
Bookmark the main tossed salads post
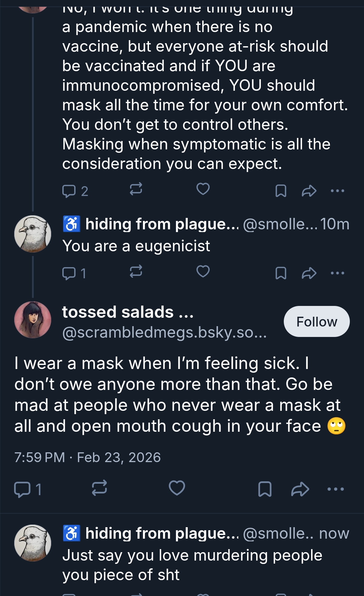click(265, 489)
